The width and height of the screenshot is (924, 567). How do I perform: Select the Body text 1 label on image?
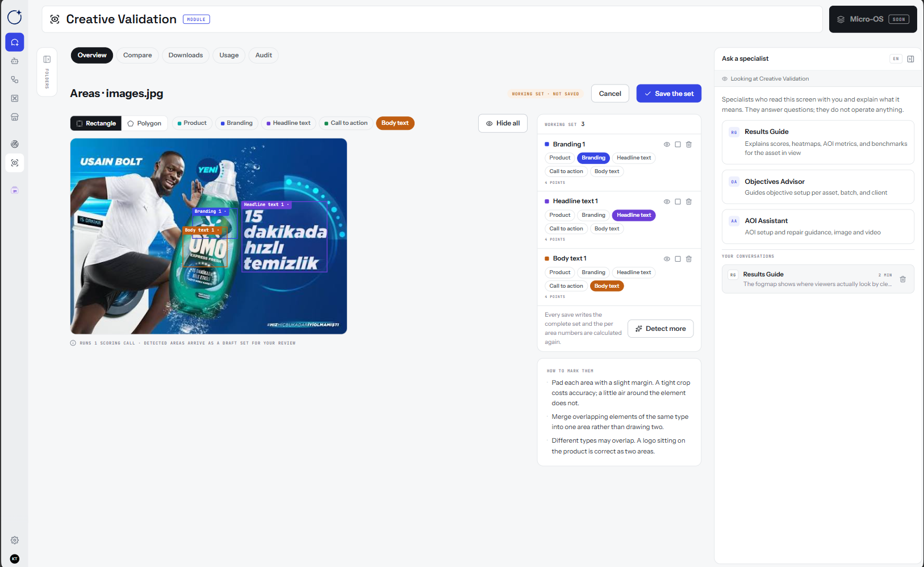(x=202, y=230)
